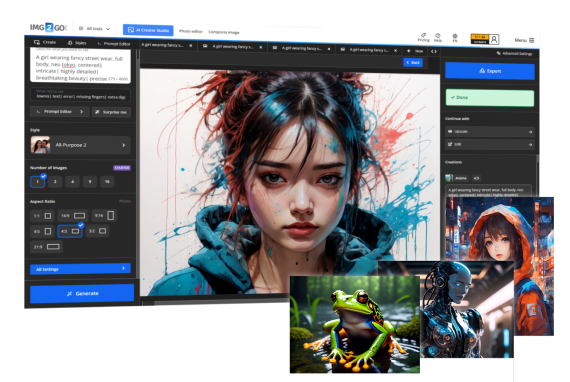The height and width of the screenshot is (382, 570).
Task: Open the Pricing tag icon
Action: (x=424, y=35)
